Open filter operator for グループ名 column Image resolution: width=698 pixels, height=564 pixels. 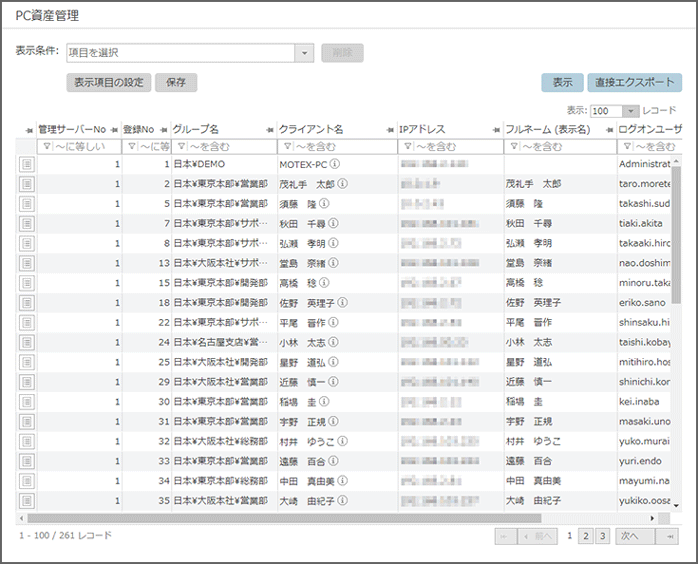tap(182, 146)
